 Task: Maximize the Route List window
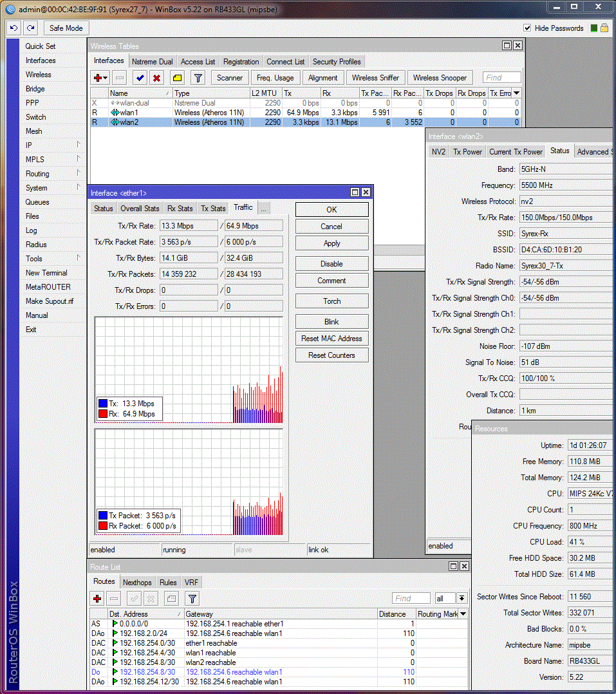[x=454, y=566]
